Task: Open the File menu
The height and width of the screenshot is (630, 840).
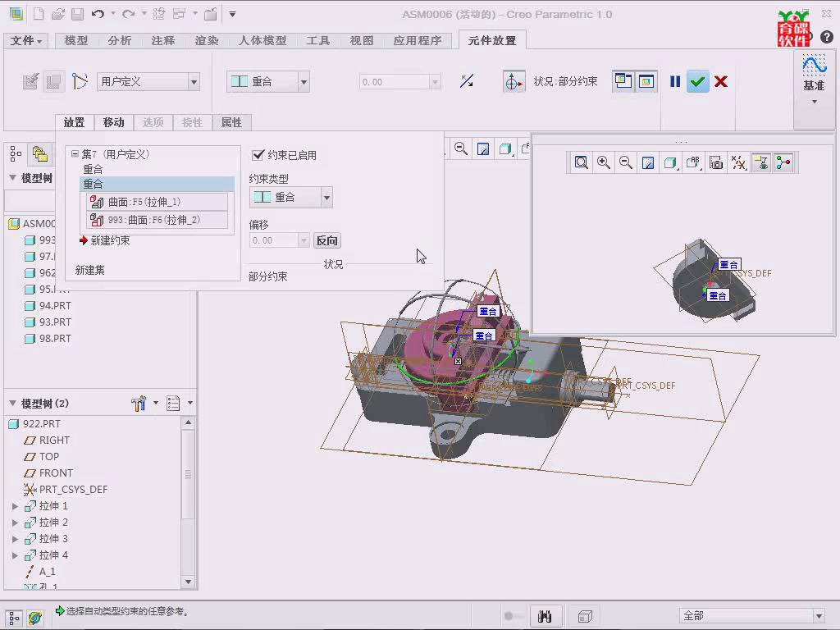Action: [x=25, y=40]
